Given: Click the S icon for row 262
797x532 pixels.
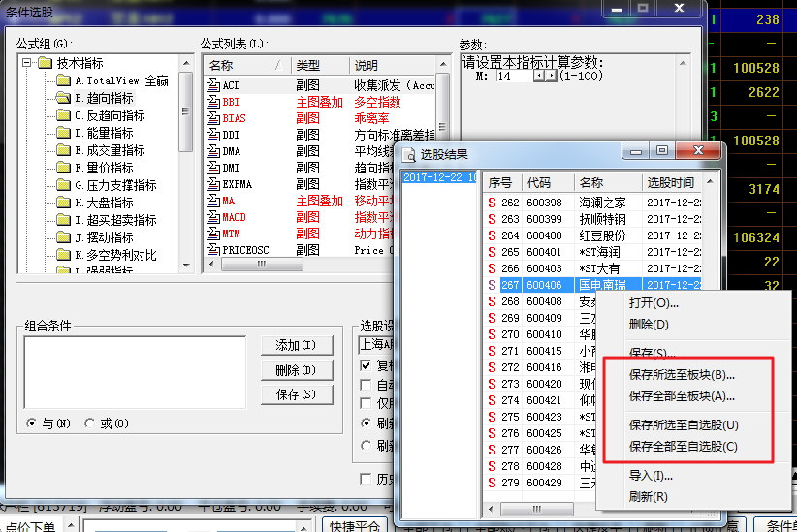Looking at the screenshot, I should (x=493, y=203).
